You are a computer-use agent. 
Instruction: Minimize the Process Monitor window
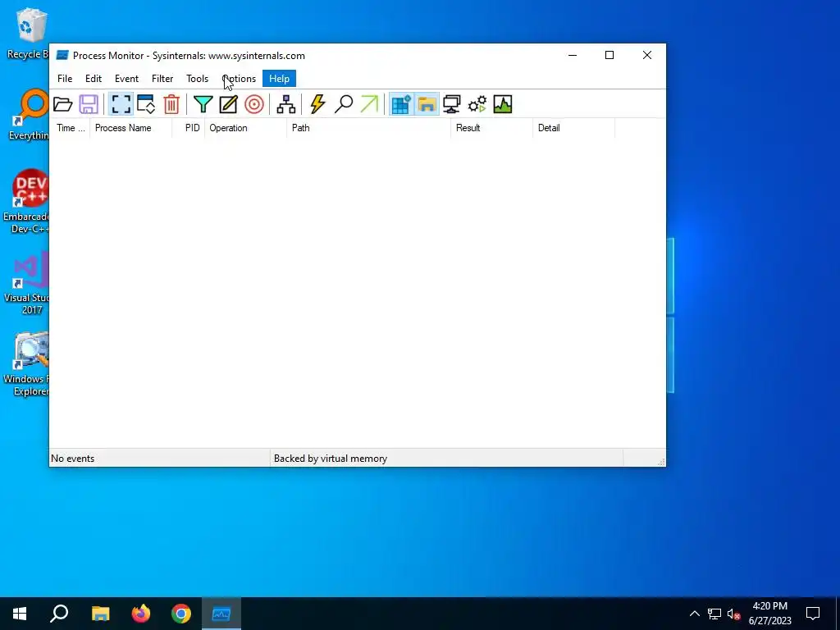coord(573,55)
